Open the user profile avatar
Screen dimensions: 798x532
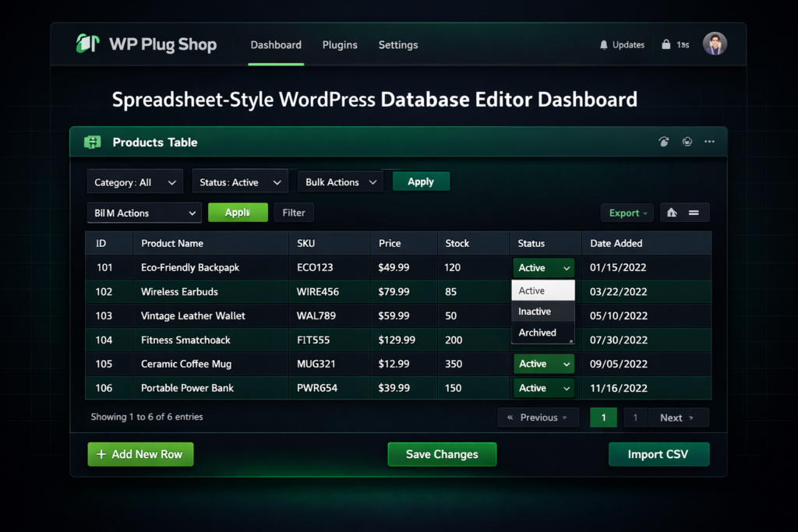click(x=715, y=44)
